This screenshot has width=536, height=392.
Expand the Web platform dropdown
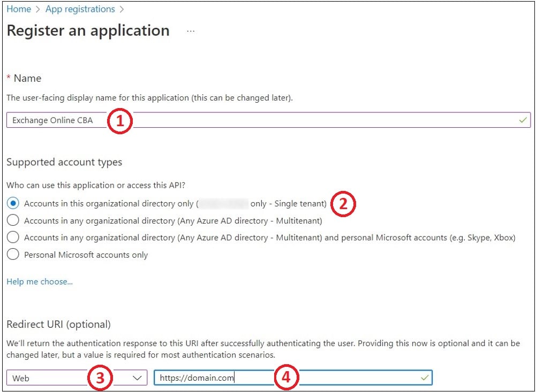point(77,378)
